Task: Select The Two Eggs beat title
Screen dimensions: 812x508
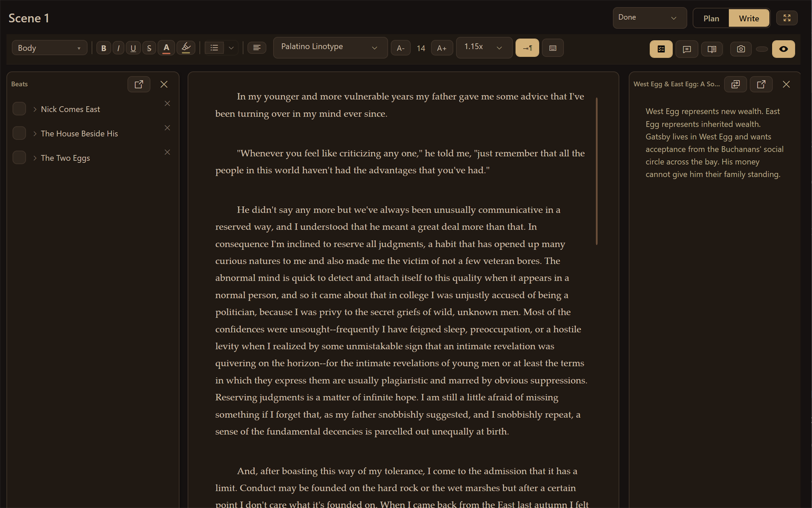Action: [66, 158]
